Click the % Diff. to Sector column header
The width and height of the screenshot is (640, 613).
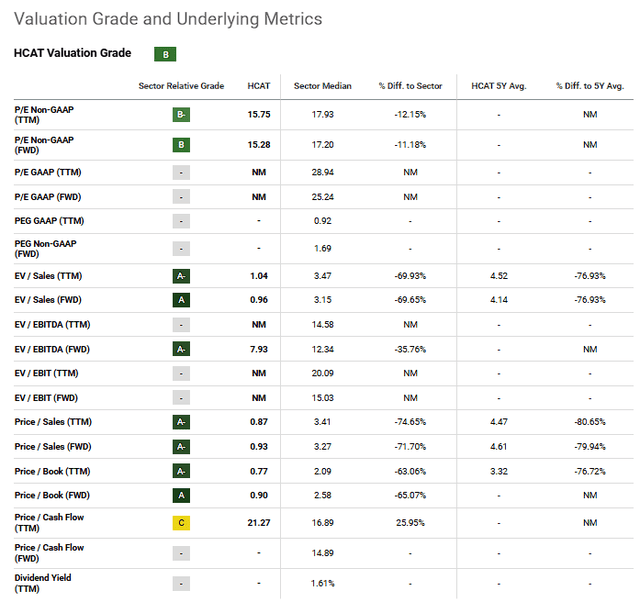[x=409, y=86]
